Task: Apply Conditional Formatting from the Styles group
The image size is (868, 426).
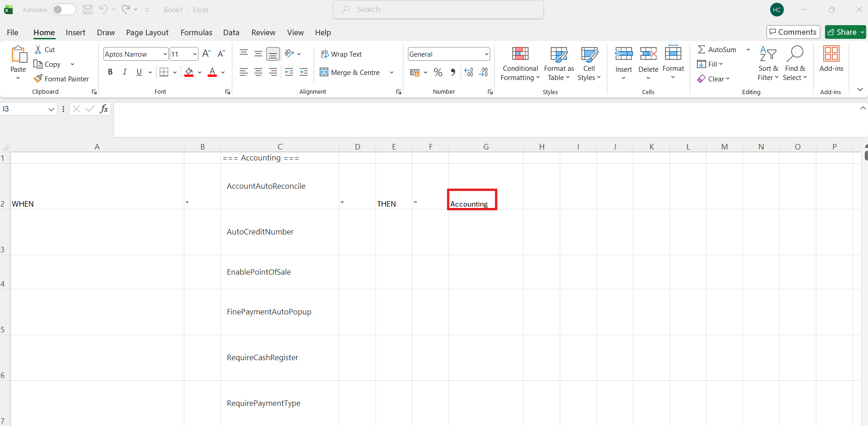Action: (x=520, y=64)
